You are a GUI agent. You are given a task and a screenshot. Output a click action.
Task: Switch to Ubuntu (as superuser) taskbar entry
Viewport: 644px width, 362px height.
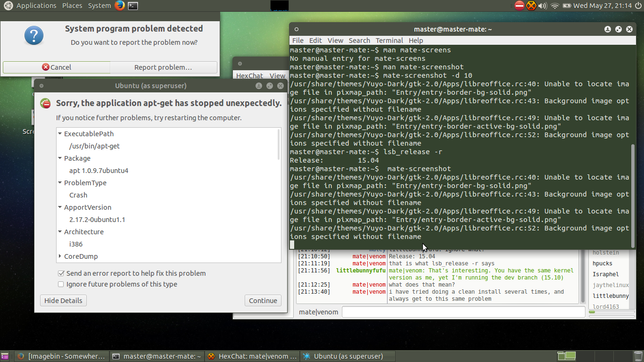point(348,356)
